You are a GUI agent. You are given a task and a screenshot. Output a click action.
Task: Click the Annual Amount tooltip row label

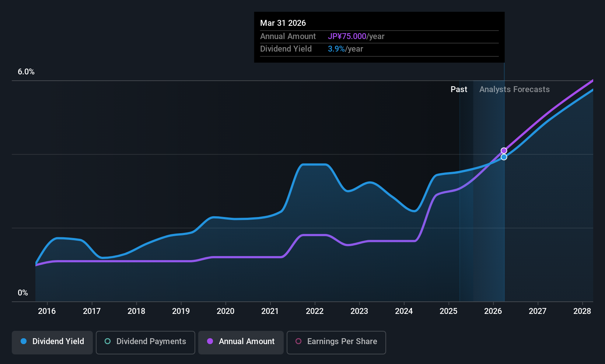[288, 36]
